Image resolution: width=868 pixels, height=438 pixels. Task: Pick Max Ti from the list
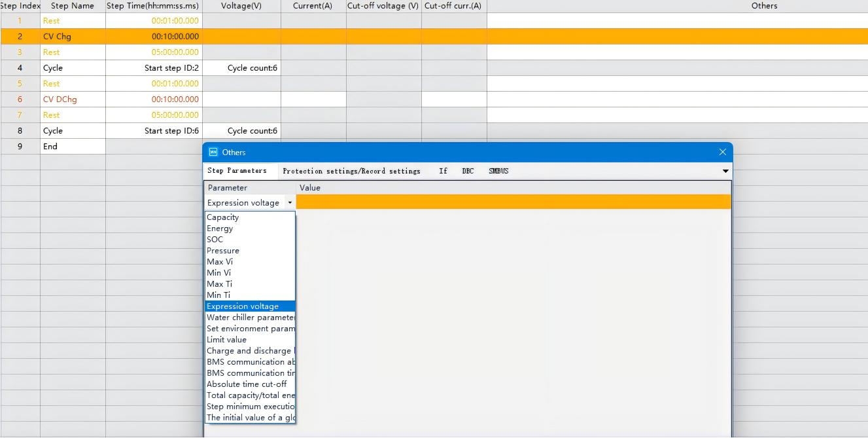pos(250,284)
